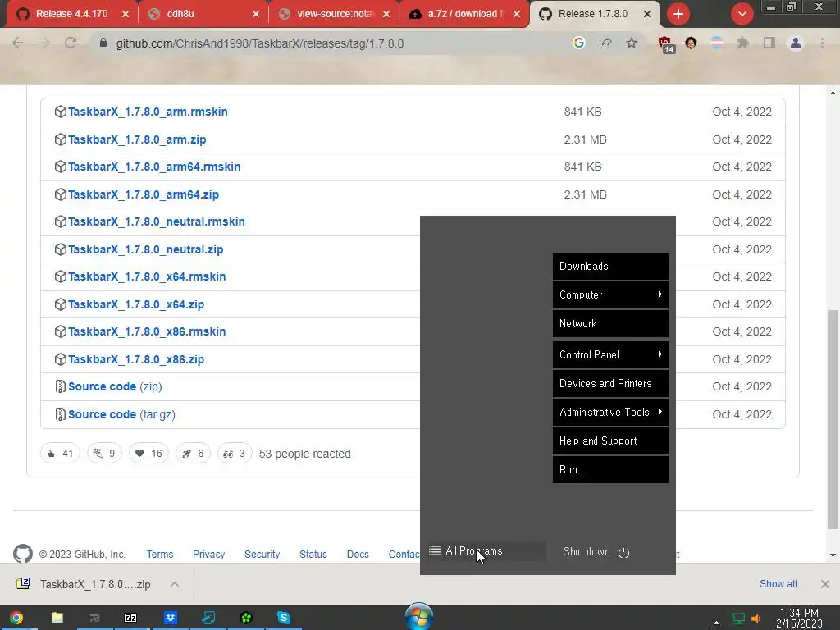Select Network in Start menu
The width and height of the screenshot is (840, 630).
coord(610,323)
